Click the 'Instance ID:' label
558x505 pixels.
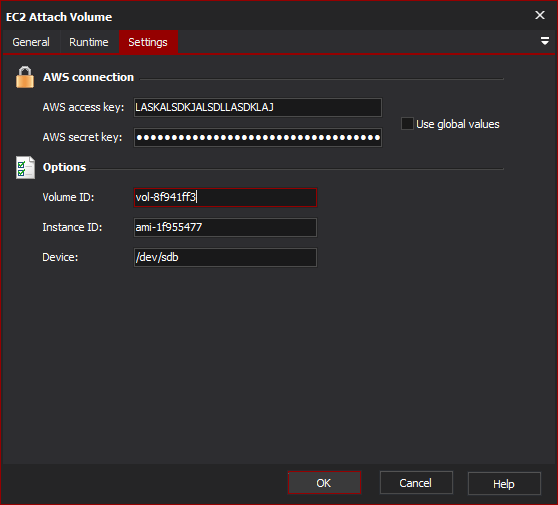[x=72, y=227]
